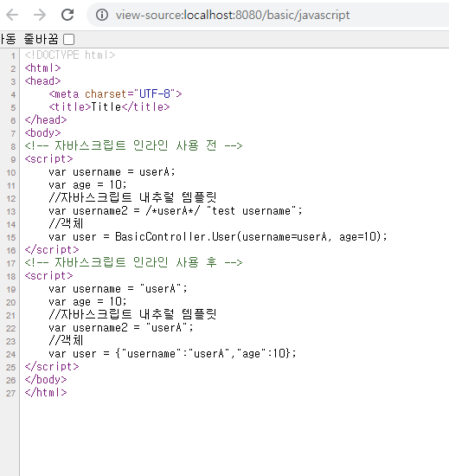Select the line 3 opening head tag
This screenshot has width=449, height=476.
(x=42, y=81)
